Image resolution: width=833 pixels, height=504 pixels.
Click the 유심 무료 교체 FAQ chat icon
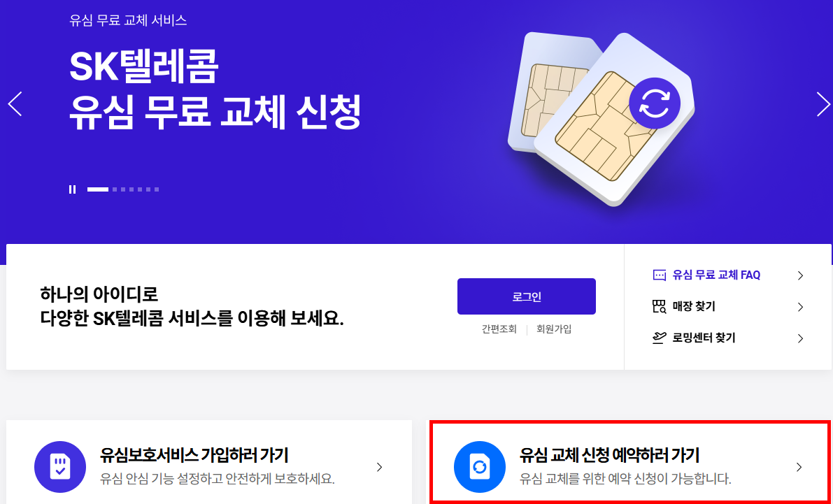tap(659, 275)
